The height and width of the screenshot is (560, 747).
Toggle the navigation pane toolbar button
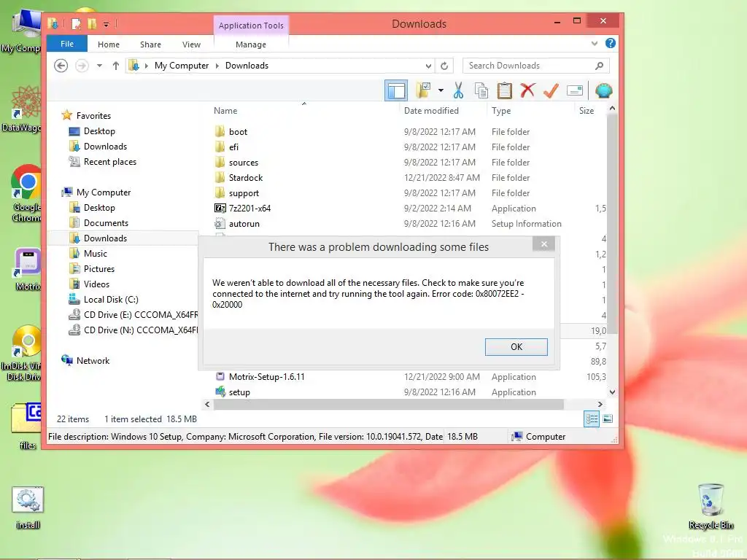(x=396, y=90)
